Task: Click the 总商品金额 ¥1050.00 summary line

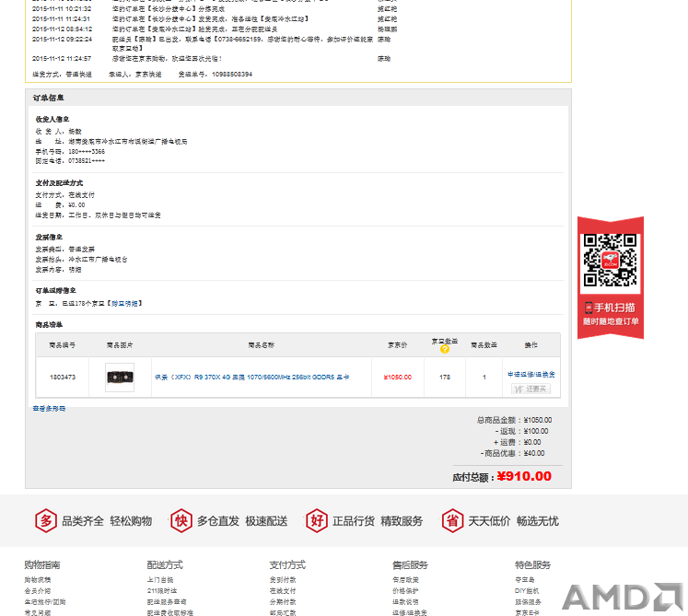Action: 514,420
